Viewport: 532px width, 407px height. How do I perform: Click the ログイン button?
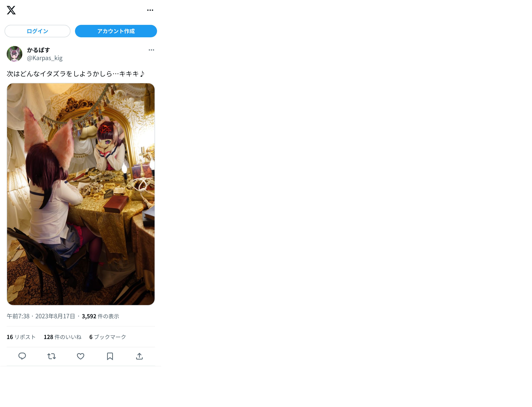37,31
